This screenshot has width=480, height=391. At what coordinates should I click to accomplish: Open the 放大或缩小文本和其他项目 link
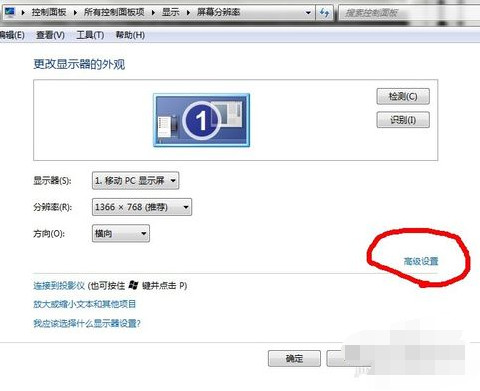[x=85, y=304]
